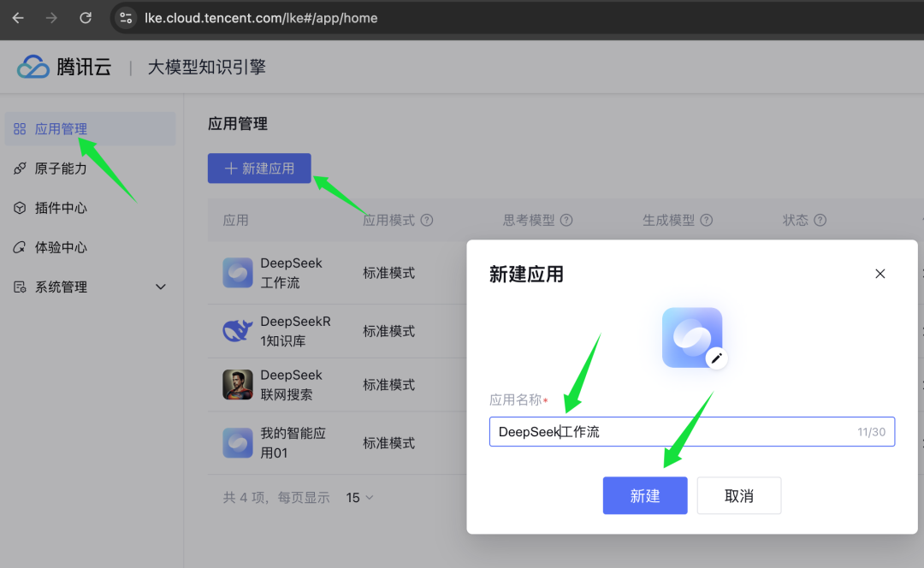Click the 系统管理 sidebar icon

tap(20, 287)
